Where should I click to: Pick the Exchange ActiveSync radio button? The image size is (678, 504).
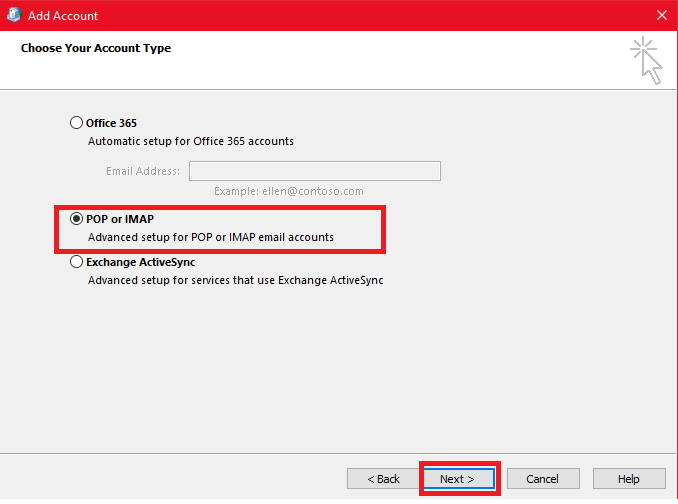tap(77, 262)
